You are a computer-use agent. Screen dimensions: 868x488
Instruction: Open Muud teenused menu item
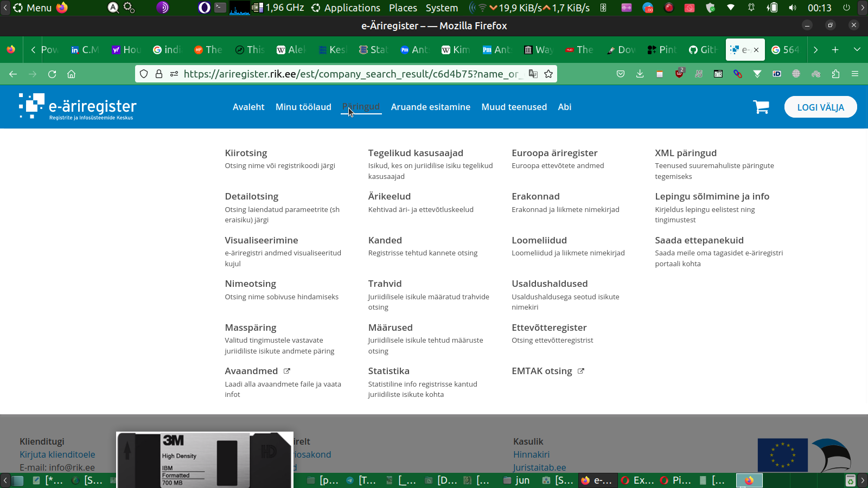point(514,107)
